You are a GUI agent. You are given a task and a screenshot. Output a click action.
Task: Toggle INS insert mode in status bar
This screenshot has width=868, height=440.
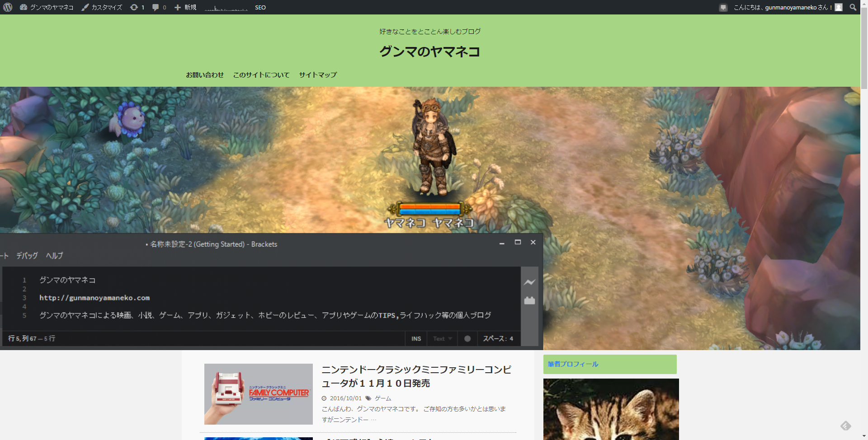(416, 339)
